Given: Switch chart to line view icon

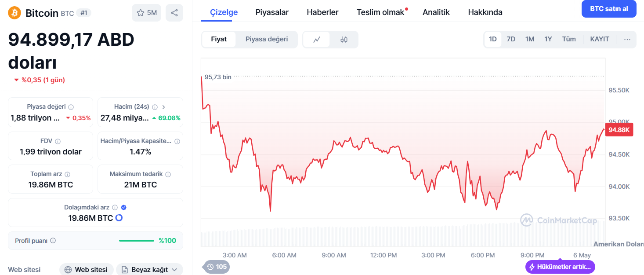Looking at the screenshot, I should coord(317,40).
